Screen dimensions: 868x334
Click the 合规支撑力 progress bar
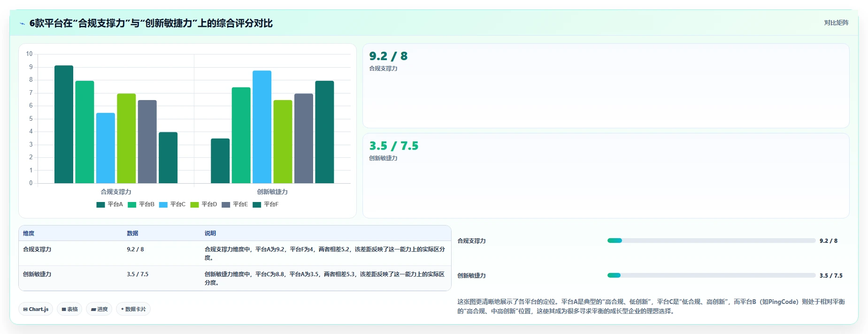pyautogui.click(x=711, y=241)
